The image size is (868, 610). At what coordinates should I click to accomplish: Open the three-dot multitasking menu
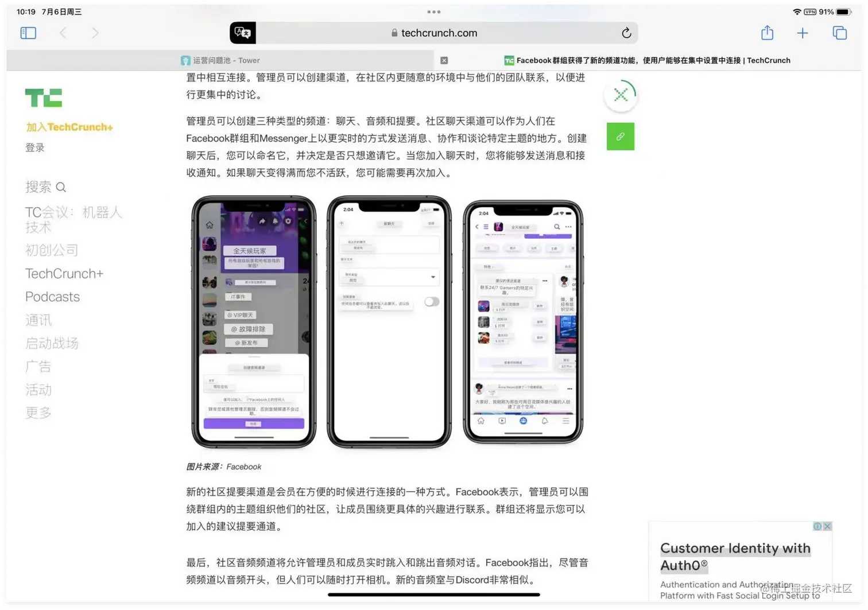coord(434,11)
